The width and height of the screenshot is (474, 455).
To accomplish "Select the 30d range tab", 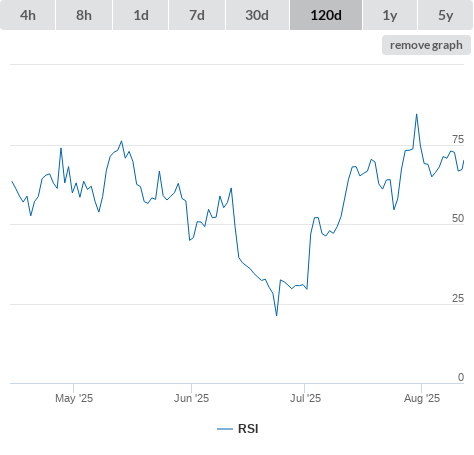I will (257, 15).
